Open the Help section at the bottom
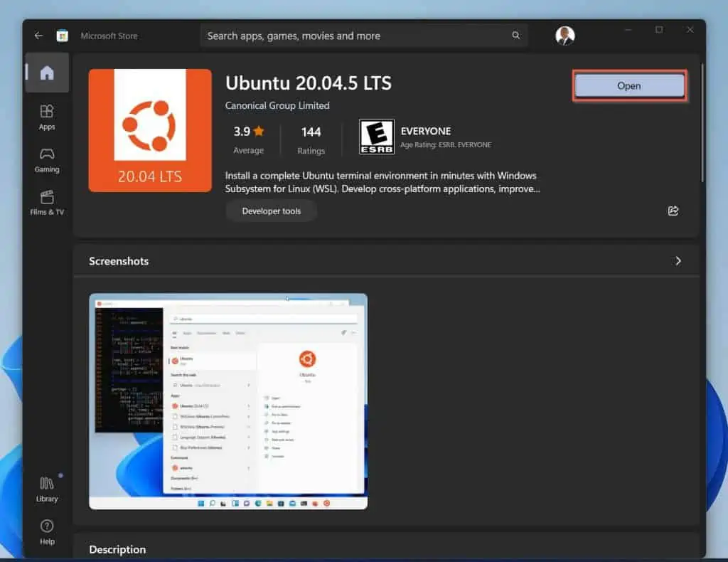Image resolution: width=728 pixels, height=562 pixels. (x=47, y=532)
